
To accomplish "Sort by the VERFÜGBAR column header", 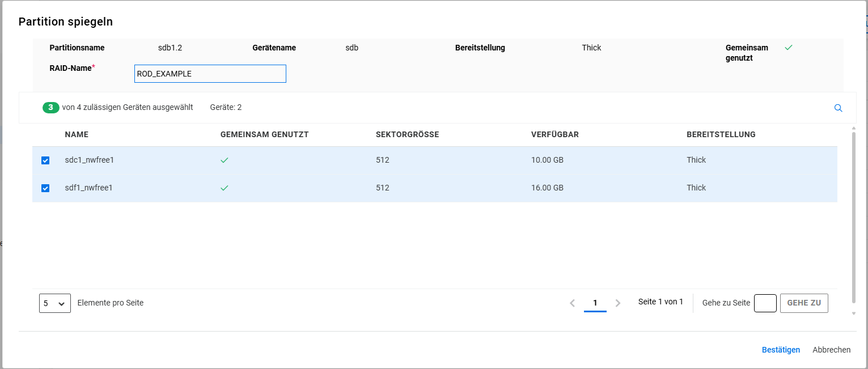I will tap(554, 135).
